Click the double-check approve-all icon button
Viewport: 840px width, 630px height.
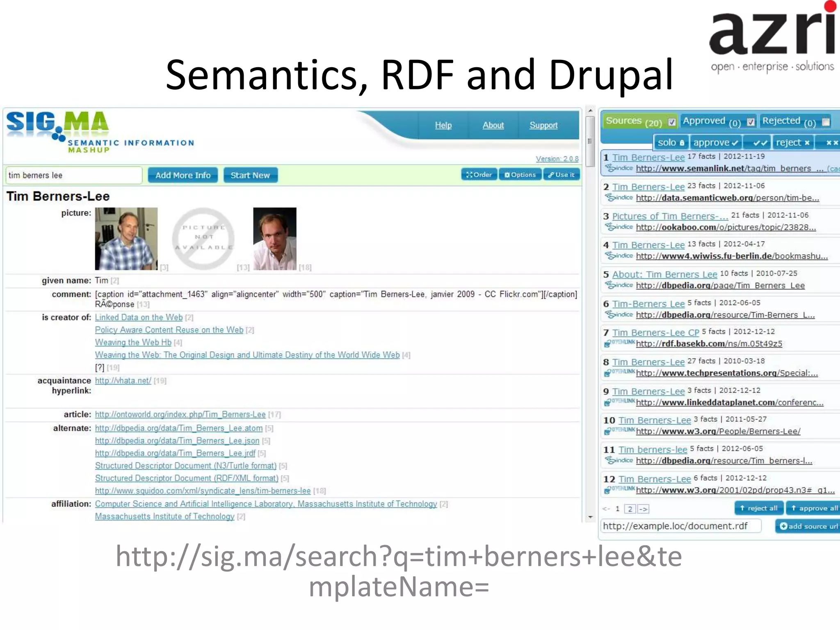(757, 143)
